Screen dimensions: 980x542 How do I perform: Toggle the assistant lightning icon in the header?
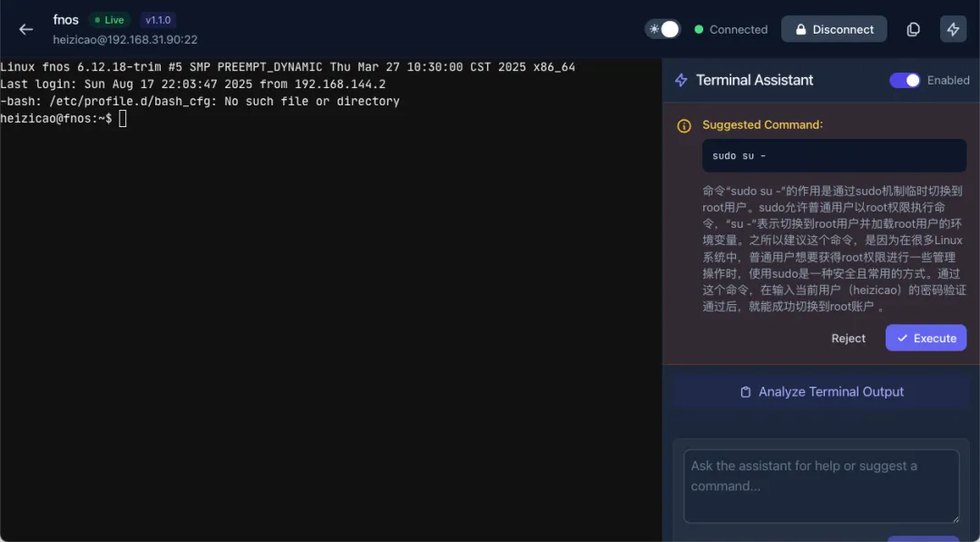953,29
